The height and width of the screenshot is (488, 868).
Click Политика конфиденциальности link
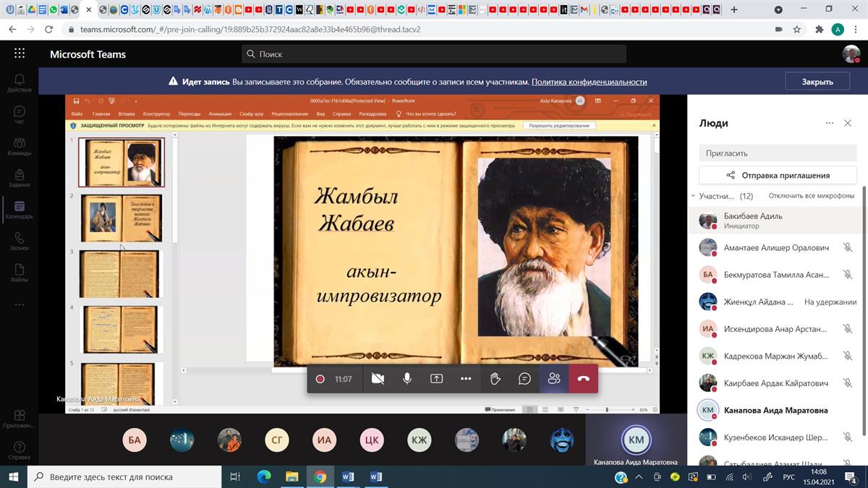[x=590, y=82]
